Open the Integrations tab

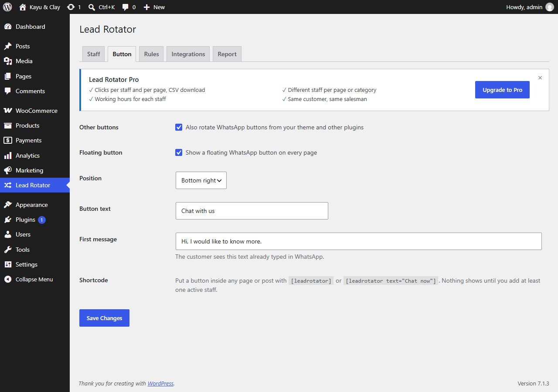[188, 54]
